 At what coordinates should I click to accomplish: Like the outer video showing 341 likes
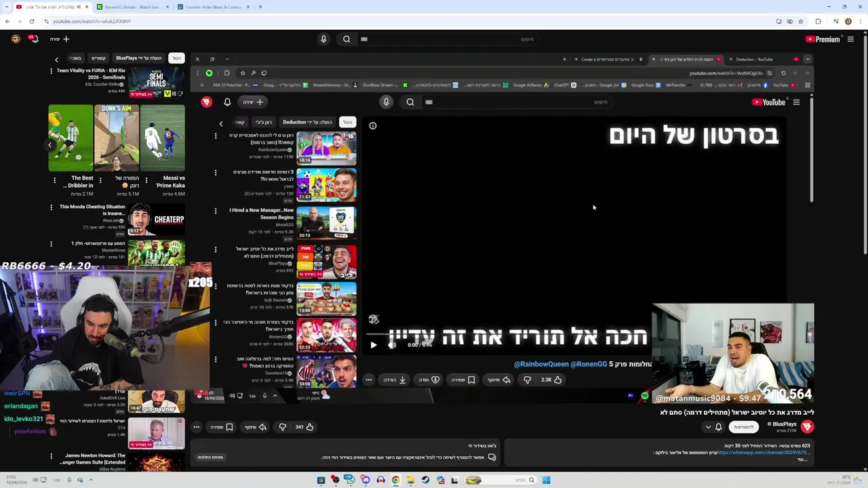coord(304,427)
